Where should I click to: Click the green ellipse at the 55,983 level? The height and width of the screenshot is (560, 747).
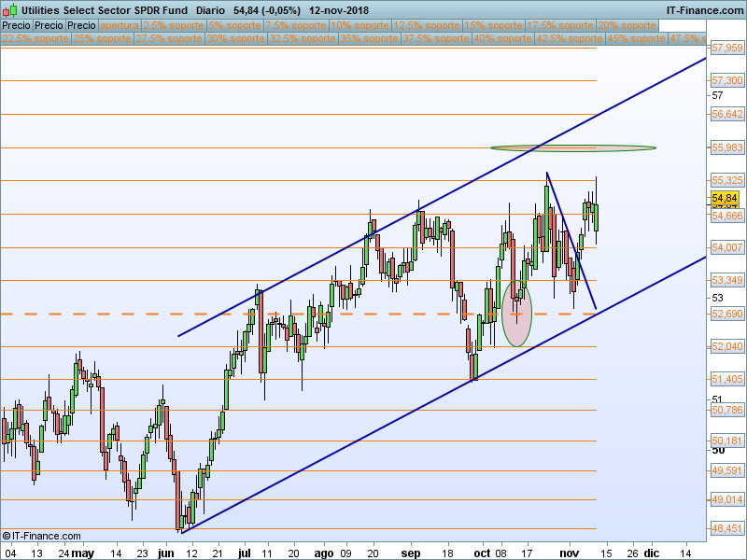[573, 148]
